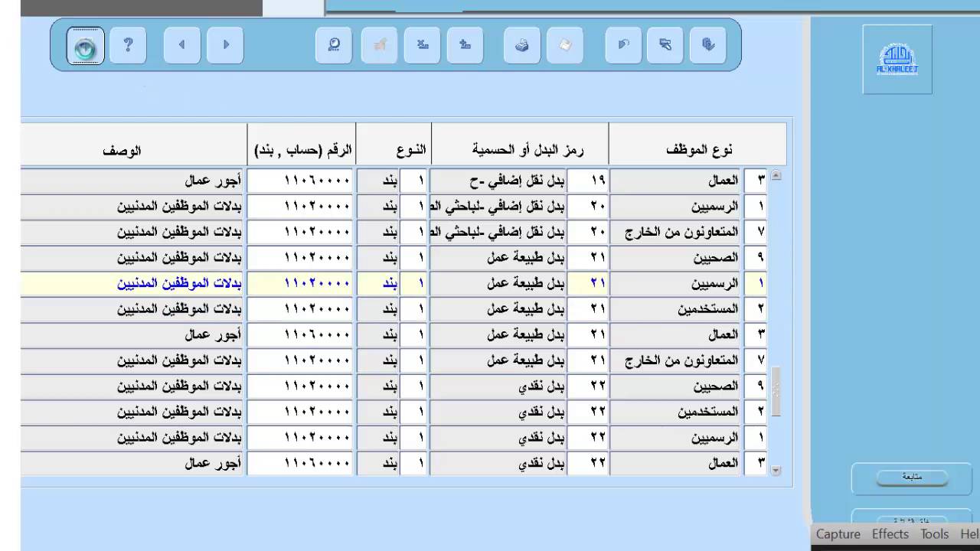Click the highlighted blue ١١٠٢٠٠٠٠ number cell
This screenshot has height=551, width=980.
coord(301,283)
